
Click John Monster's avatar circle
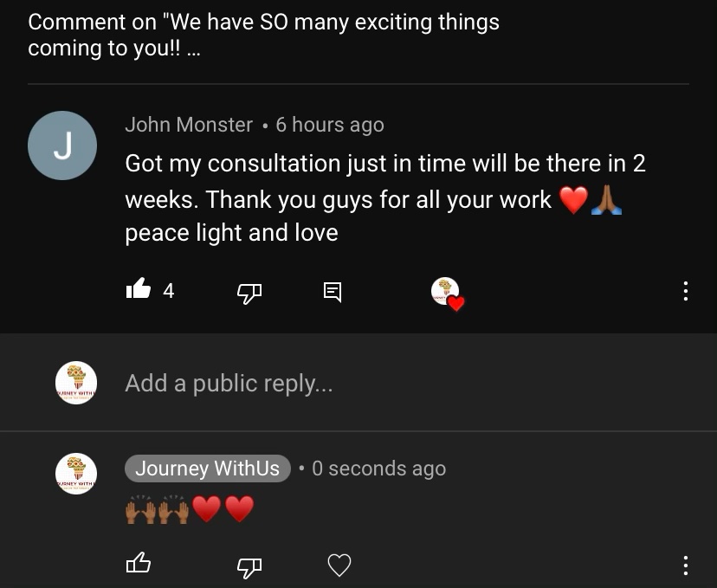(x=62, y=145)
